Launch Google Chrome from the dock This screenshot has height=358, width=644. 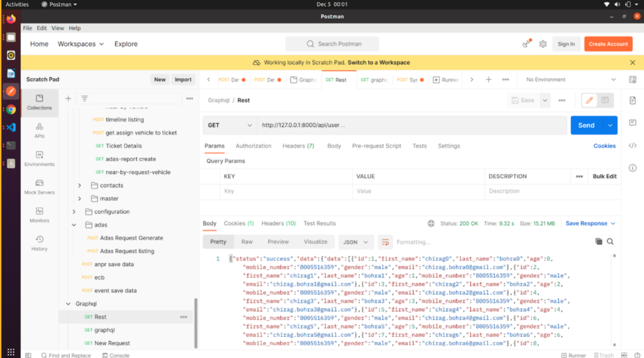(x=11, y=109)
